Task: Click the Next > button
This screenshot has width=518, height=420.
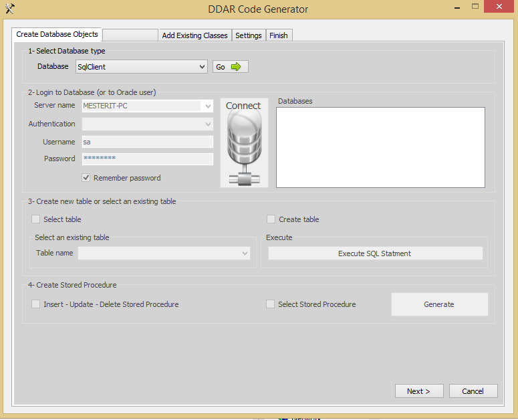Action: pos(418,391)
